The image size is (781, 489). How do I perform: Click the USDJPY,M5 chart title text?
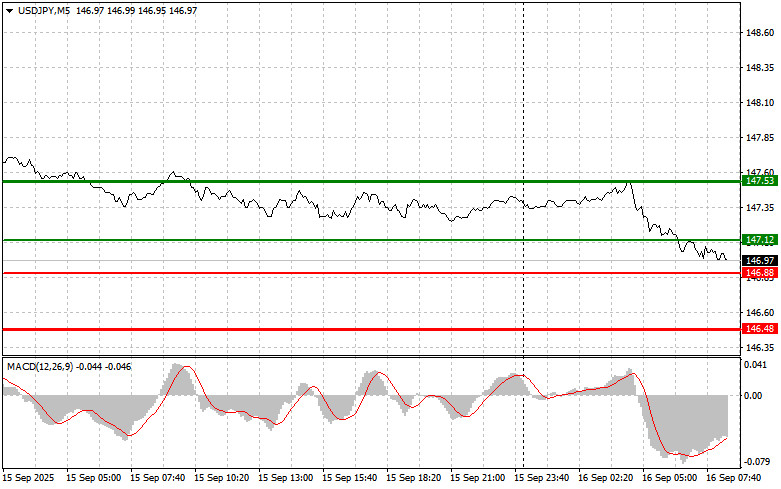click(x=44, y=9)
